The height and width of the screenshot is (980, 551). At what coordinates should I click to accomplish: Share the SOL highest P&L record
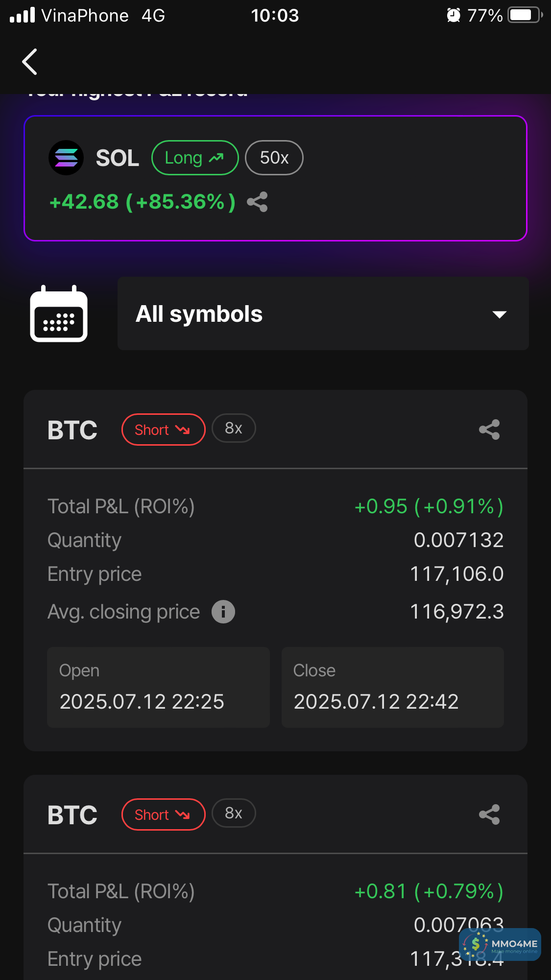[257, 202]
